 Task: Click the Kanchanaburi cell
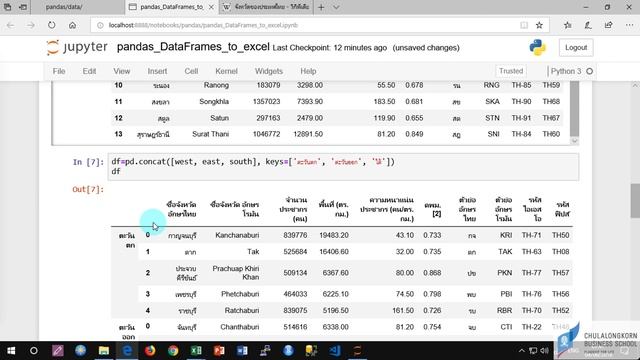tap(237, 235)
